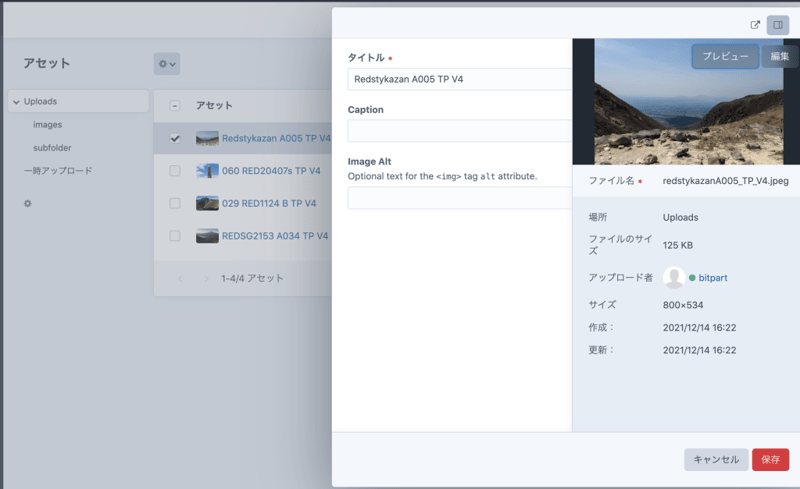Collapse the Uploads folder tree
Screen dimensions: 800x489
click(x=16, y=102)
